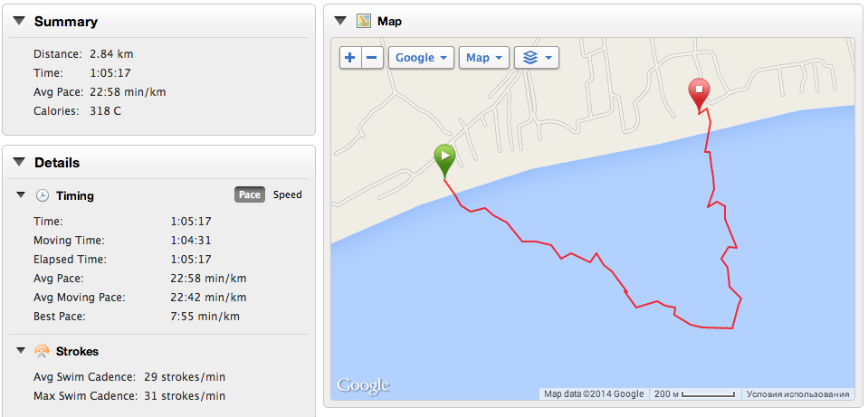Collapse the Strokes section
The image size is (868, 417).
[21, 351]
